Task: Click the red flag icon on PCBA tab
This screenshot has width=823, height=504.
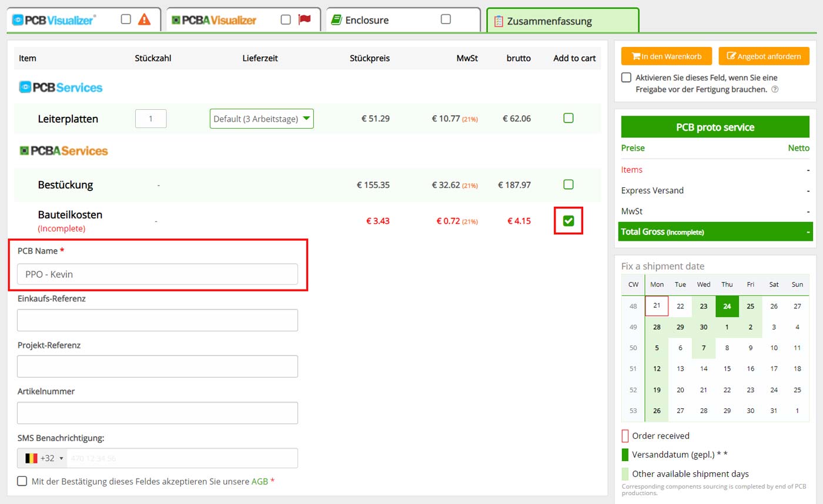Action: pyautogui.click(x=304, y=19)
